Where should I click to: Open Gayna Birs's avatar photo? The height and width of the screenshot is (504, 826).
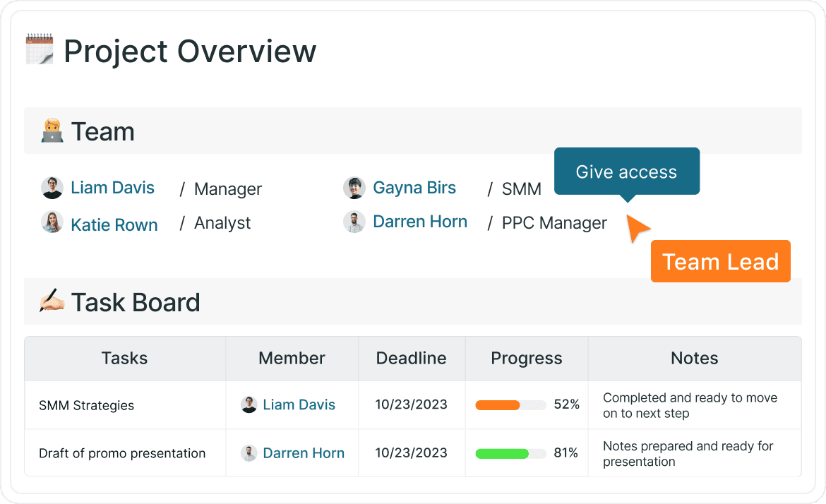point(354,188)
